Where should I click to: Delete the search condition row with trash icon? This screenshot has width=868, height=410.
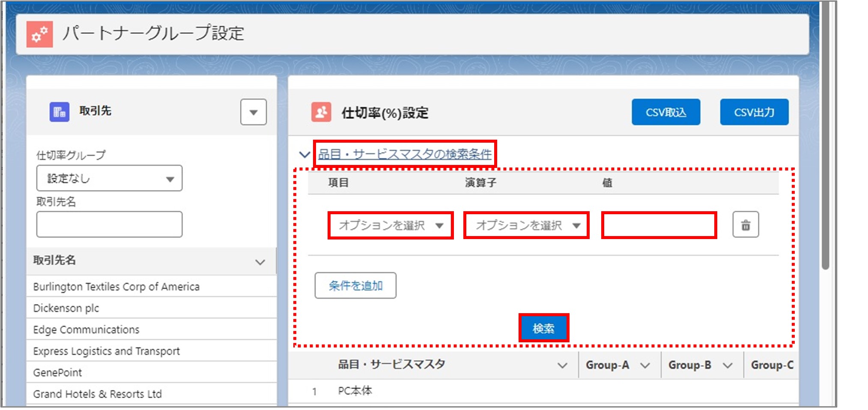746,224
